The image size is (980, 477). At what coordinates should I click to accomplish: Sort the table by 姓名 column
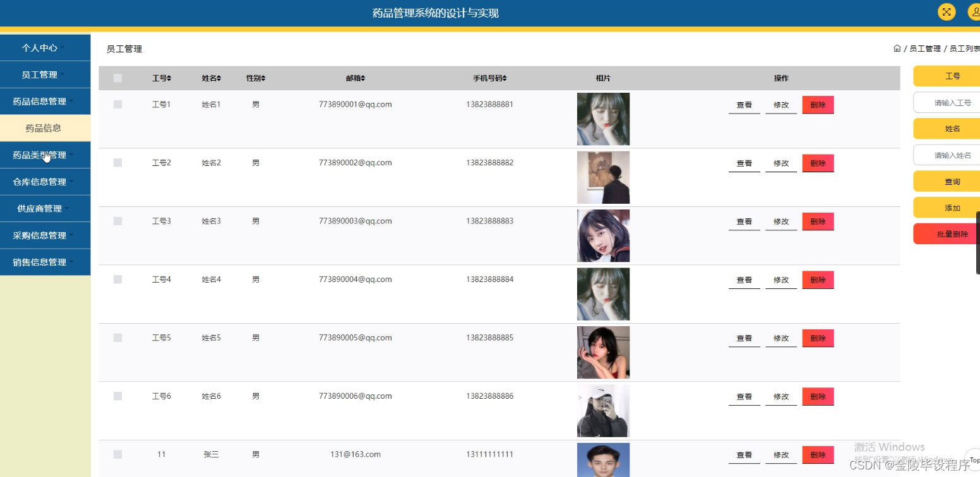211,78
